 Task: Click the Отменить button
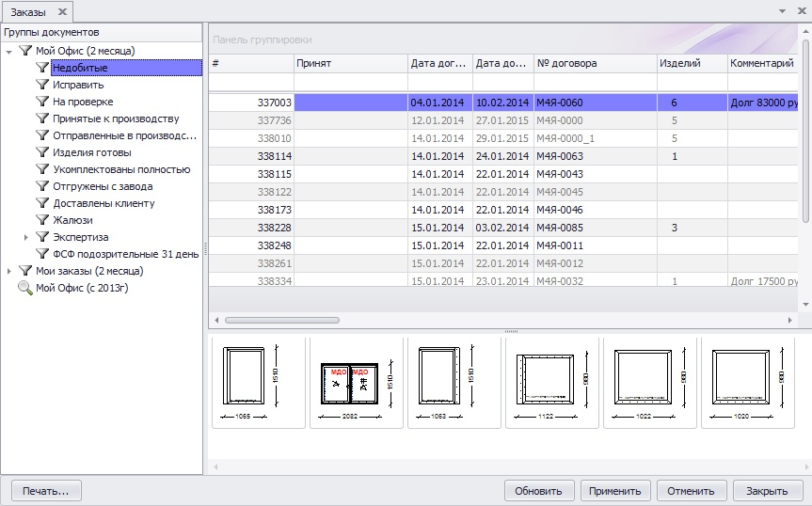(x=691, y=490)
